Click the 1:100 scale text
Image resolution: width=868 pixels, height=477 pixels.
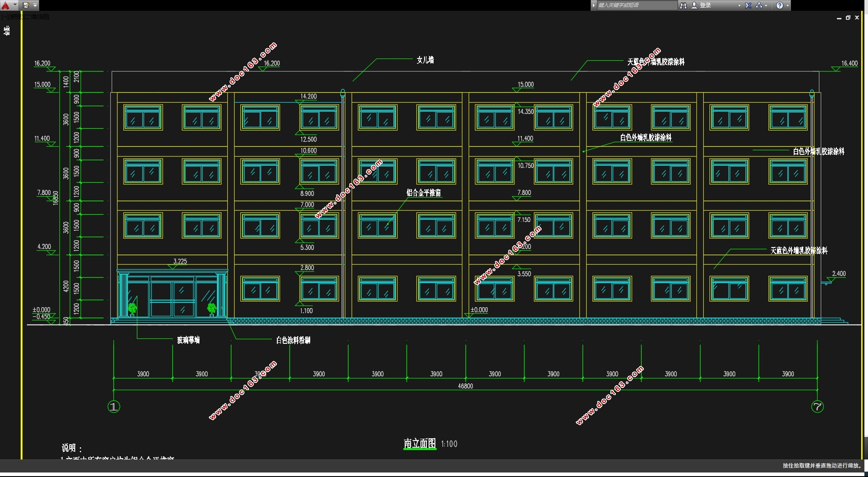(x=449, y=444)
